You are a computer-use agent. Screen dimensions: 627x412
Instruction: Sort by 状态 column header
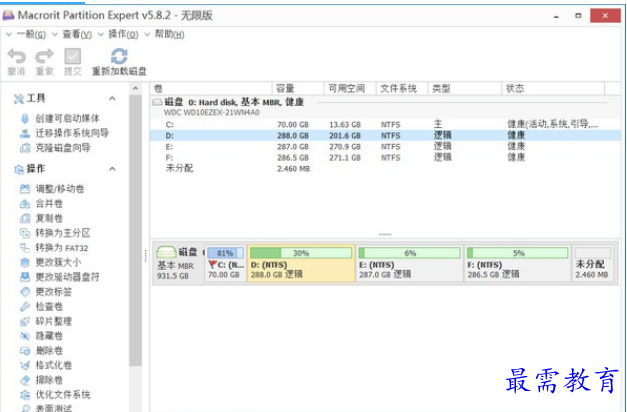(x=553, y=88)
